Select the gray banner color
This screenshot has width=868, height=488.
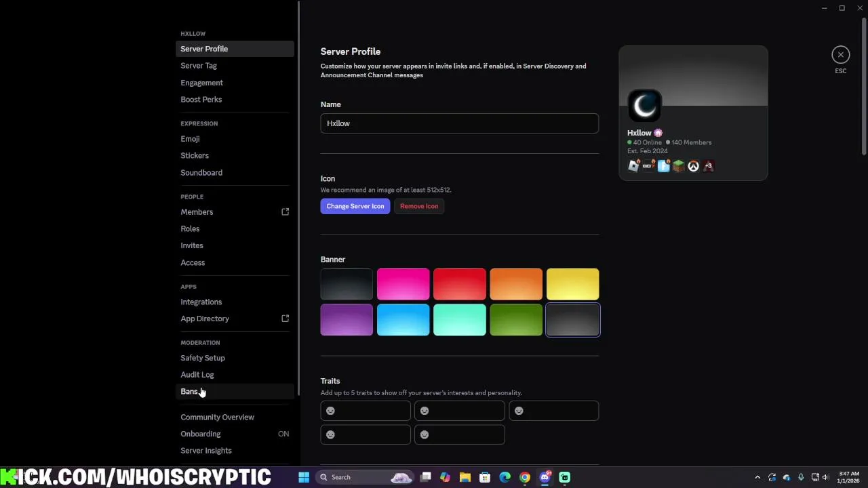(573, 320)
